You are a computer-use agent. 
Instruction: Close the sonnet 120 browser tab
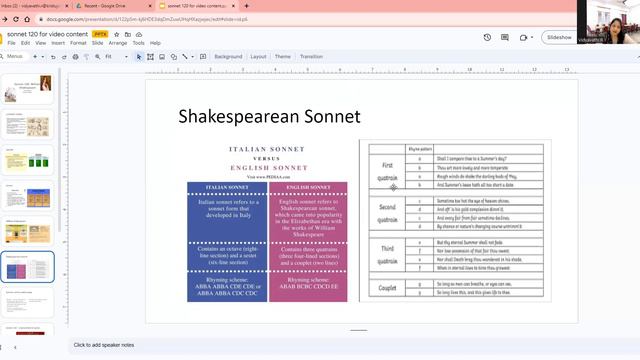click(233, 6)
